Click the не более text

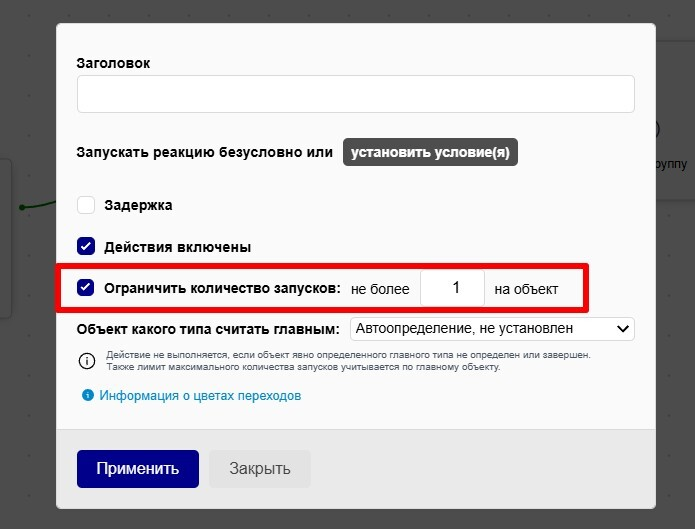pyautogui.click(x=380, y=289)
